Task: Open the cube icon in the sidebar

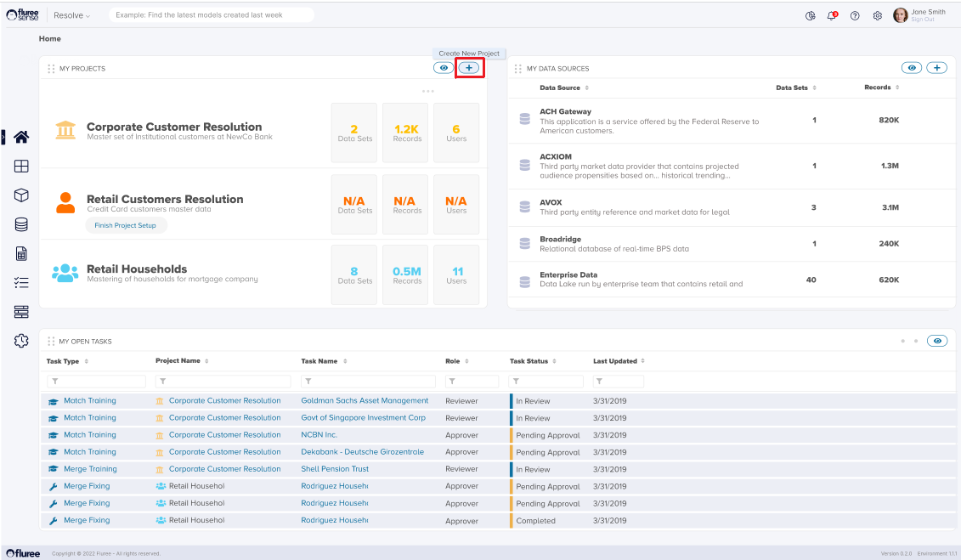Action: 21,195
